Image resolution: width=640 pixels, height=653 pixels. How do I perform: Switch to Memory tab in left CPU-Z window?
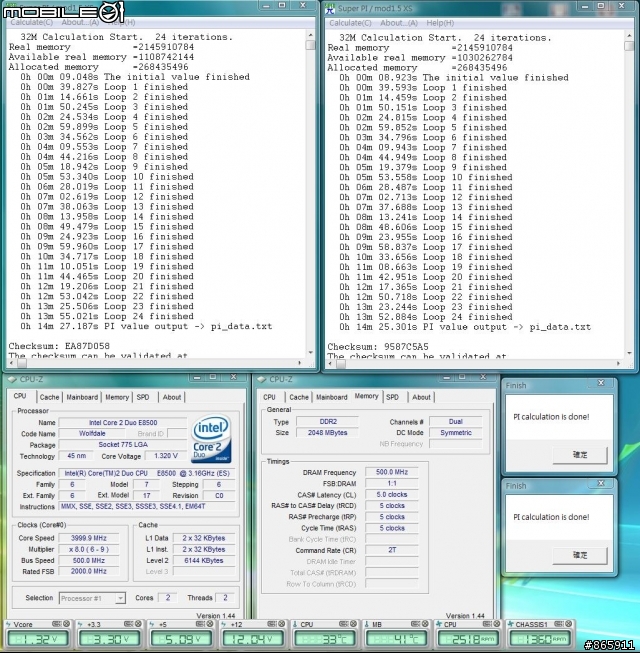pyautogui.click(x=117, y=397)
